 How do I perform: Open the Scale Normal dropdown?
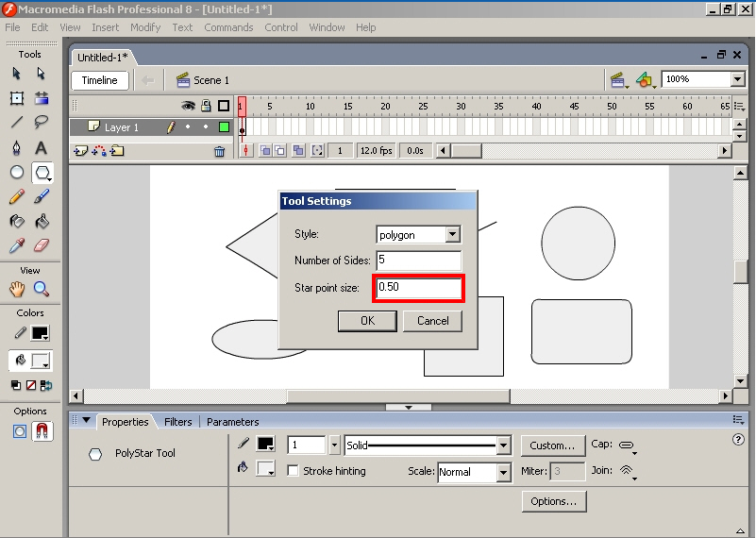coord(503,472)
